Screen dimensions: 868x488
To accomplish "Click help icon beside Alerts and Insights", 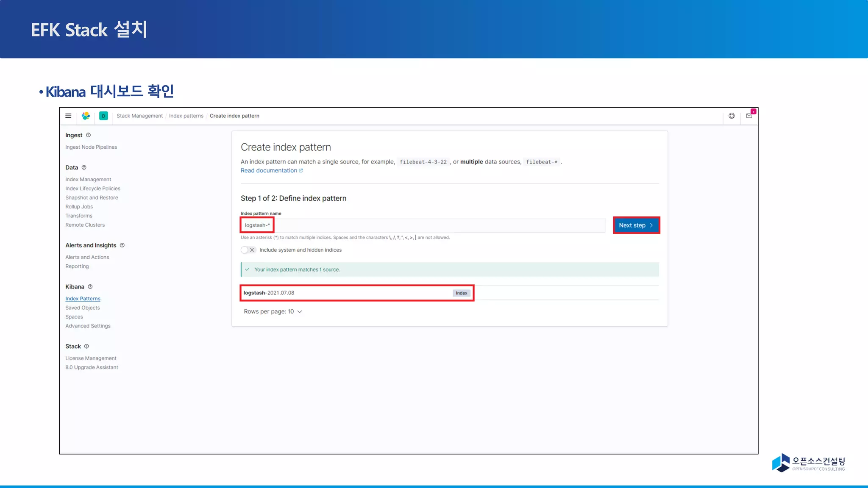I will pos(122,245).
